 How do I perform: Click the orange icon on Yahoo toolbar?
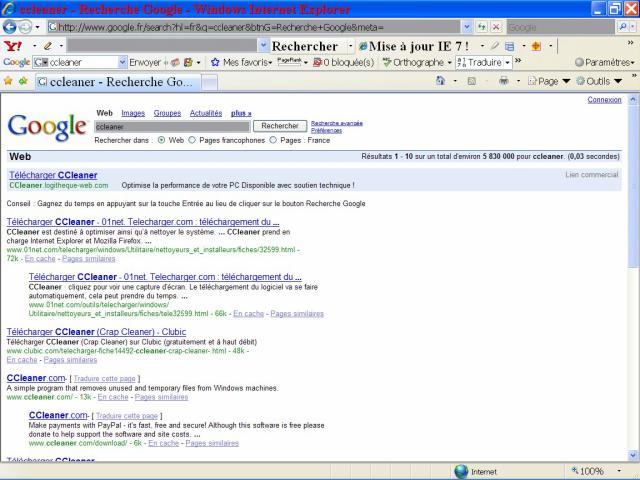click(x=536, y=46)
